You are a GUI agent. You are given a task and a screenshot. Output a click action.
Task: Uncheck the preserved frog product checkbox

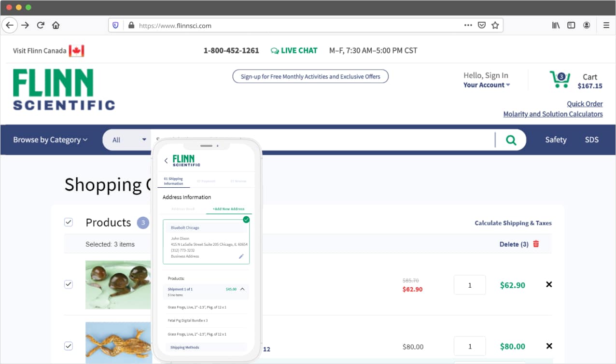69,346
